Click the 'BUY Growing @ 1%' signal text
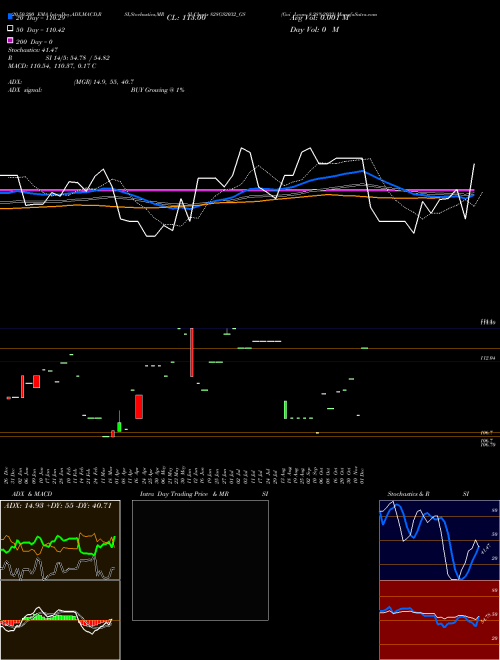Viewport: 500px width, 660px height. pyautogui.click(x=157, y=90)
